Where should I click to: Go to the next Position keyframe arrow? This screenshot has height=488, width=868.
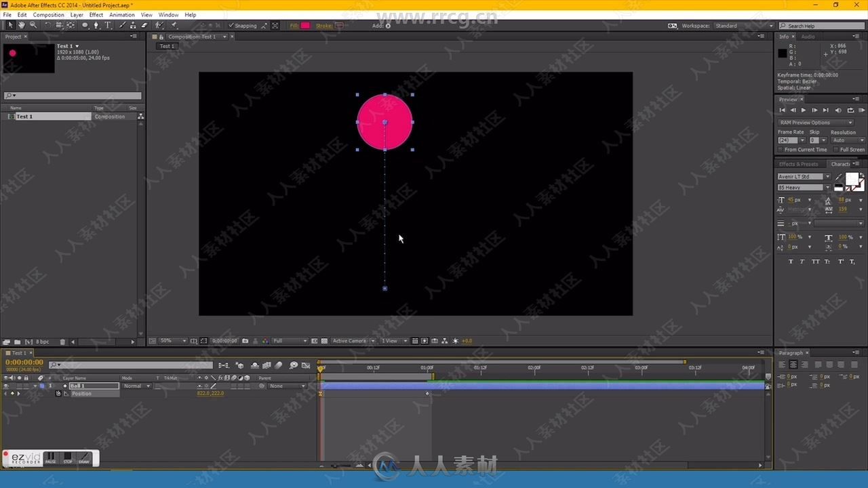[18, 394]
